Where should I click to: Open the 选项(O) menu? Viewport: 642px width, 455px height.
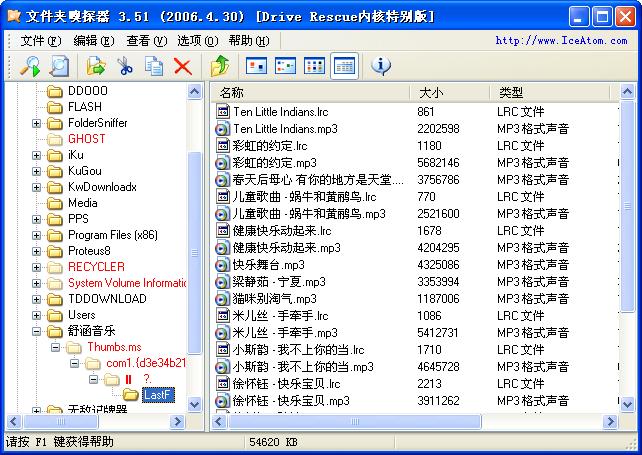198,41
